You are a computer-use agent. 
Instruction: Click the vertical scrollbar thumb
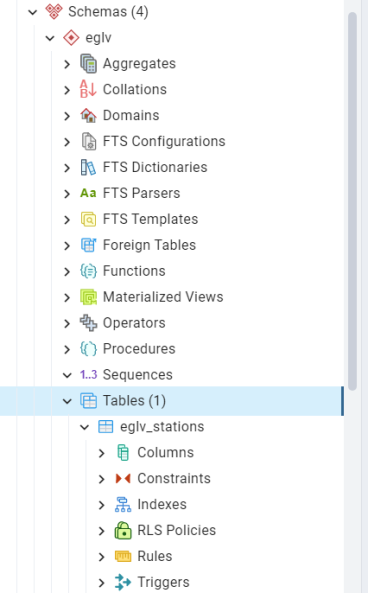(352, 201)
